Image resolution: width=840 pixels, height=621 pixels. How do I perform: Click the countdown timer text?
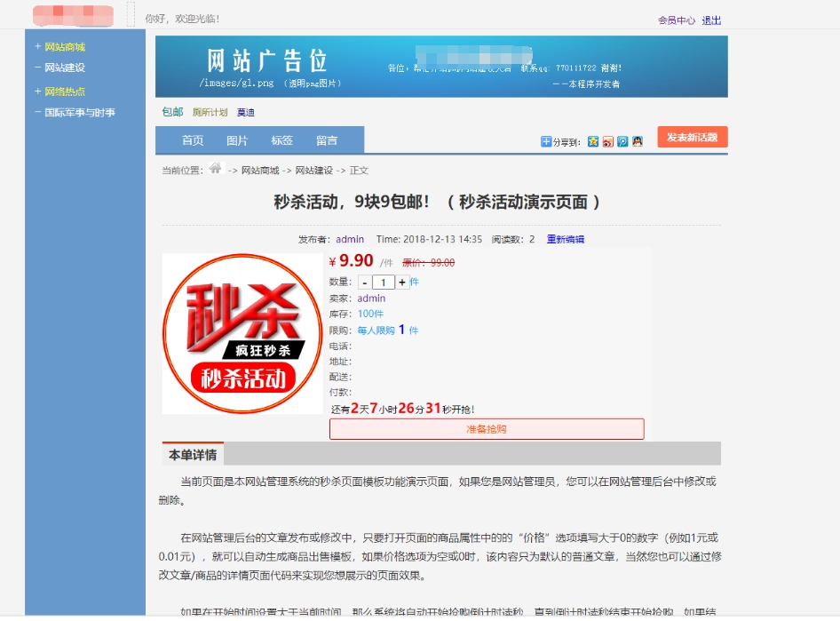click(x=402, y=409)
